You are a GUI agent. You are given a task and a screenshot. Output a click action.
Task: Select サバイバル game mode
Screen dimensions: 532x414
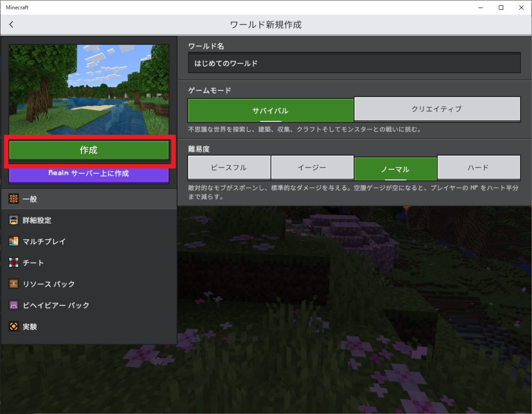pyautogui.click(x=270, y=110)
